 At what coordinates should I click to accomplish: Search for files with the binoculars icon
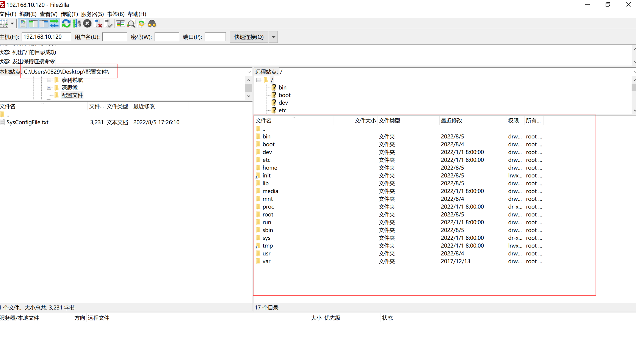click(152, 24)
